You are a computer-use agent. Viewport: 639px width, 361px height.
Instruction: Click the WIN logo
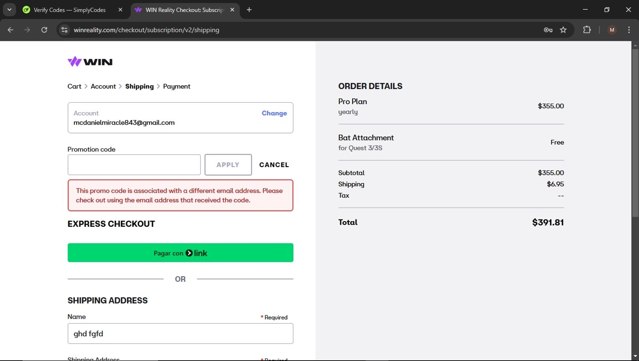[x=90, y=62]
